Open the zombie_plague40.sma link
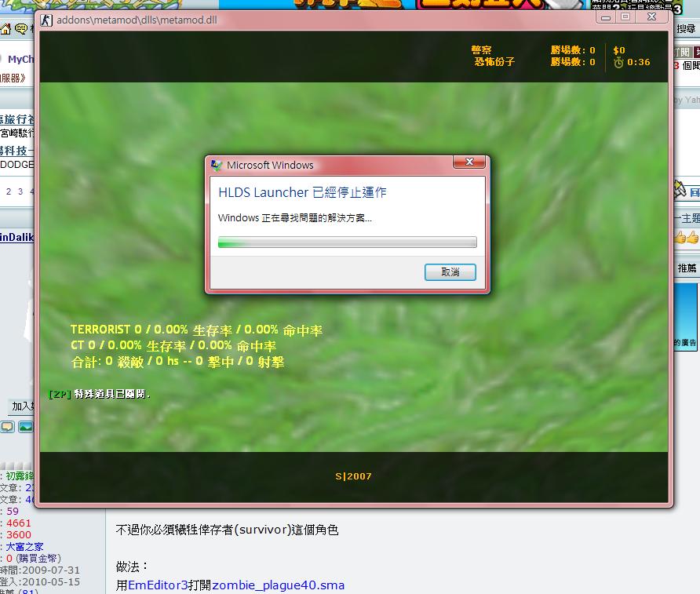Viewport: 700px width, 594px height. (x=278, y=585)
